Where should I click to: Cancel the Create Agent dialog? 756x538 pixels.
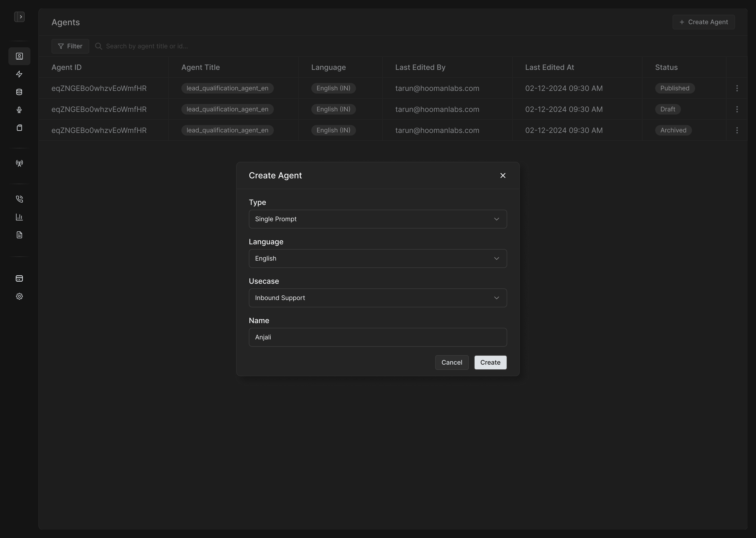[451, 363]
